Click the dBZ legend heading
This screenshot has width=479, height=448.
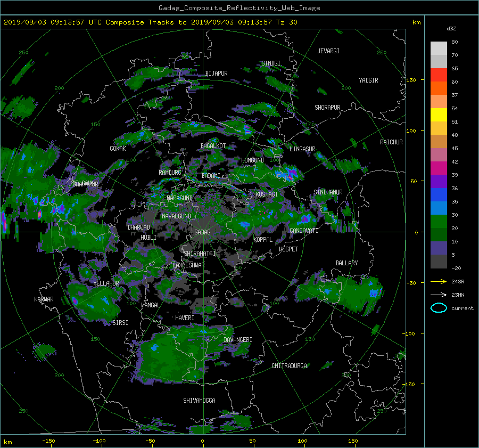(x=451, y=29)
